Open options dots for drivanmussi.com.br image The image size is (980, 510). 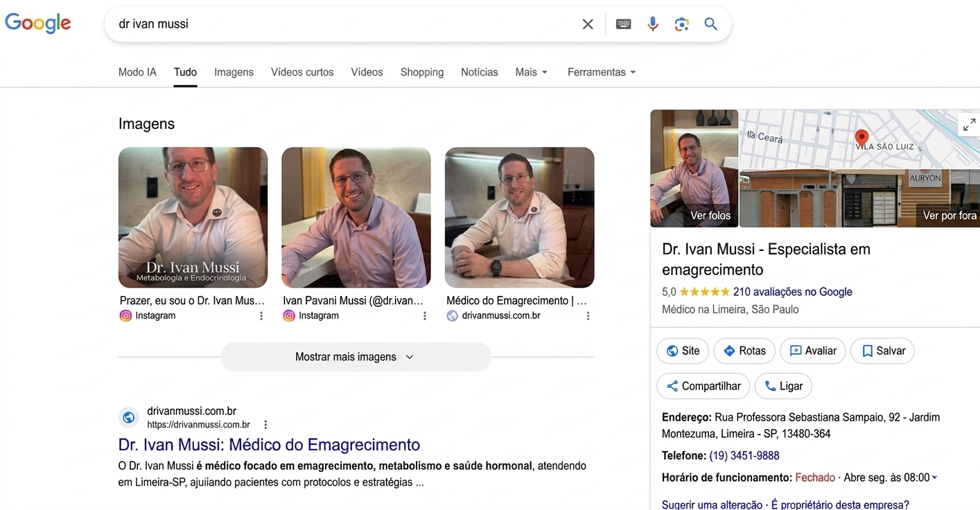[588, 316]
